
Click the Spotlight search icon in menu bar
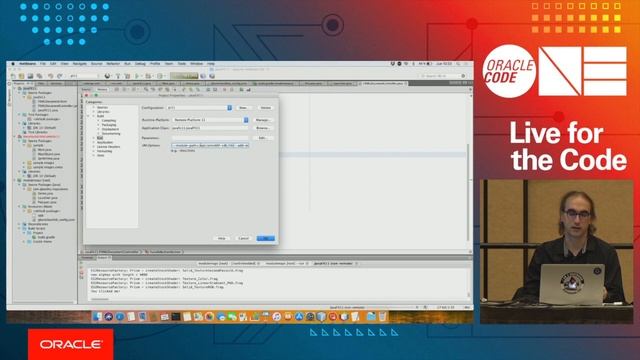[458, 64]
